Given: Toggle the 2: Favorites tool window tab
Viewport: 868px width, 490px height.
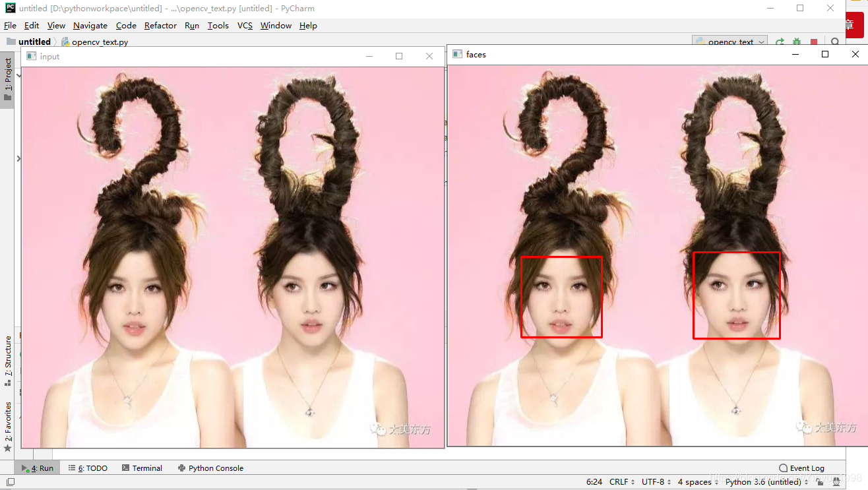Looking at the screenshot, I should pos(7,426).
